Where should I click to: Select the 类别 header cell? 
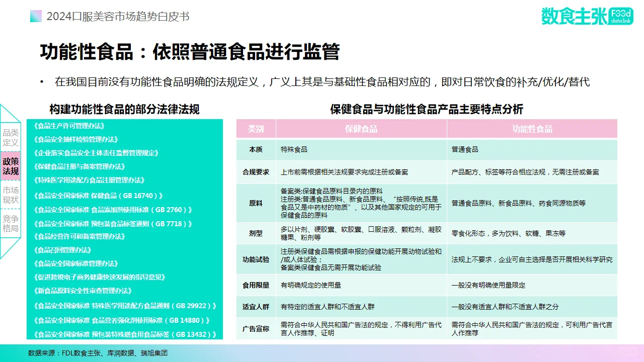(x=256, y=129)
